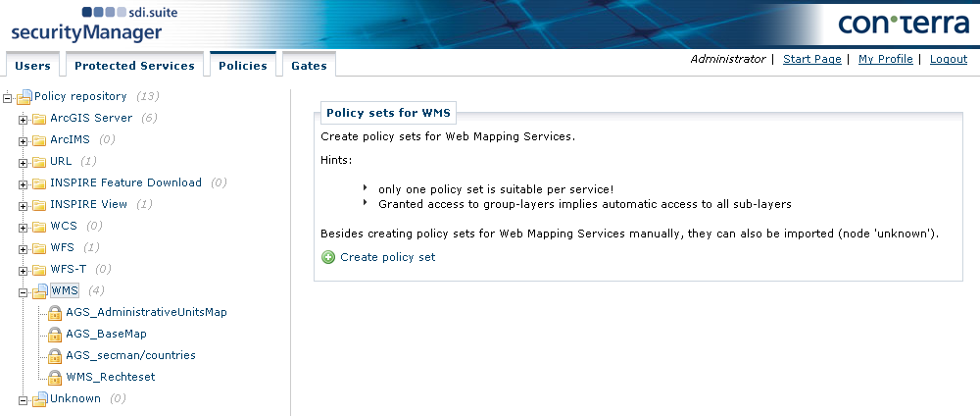
Task: Click the WFS-T folder icon
Action: (39, 270)
